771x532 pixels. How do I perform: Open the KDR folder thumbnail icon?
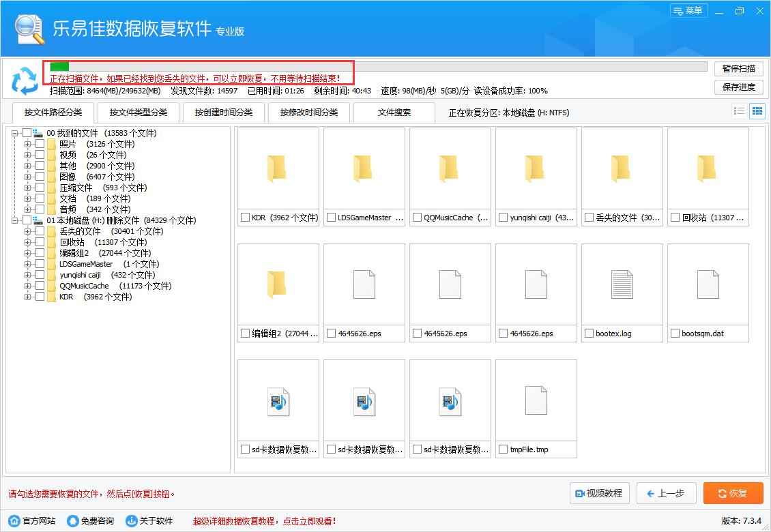(x=276, y=168)
